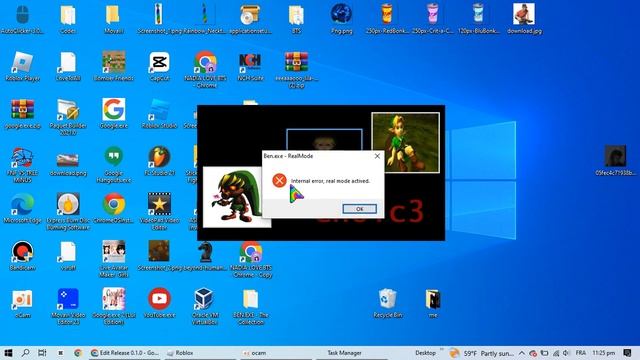Viewport: 640px width, 360px height.
Task: Select the download.png file icon
Action: click(x=68, y=162)
